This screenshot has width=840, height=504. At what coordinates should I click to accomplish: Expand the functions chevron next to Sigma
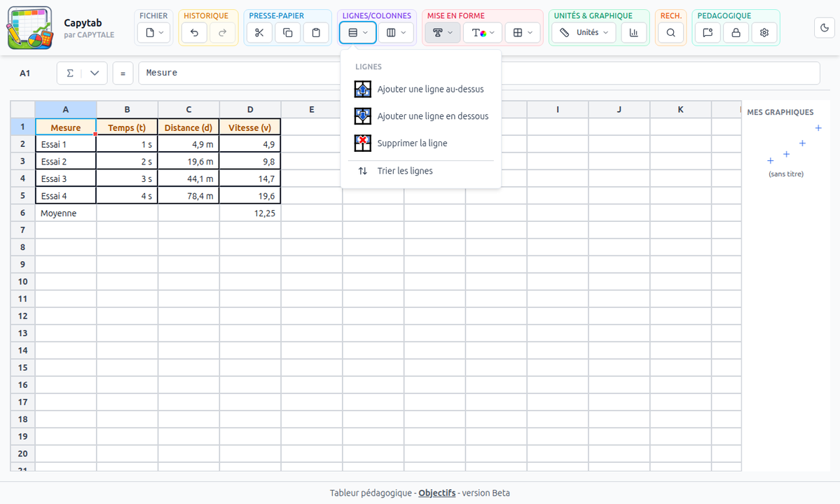(95, 73)
